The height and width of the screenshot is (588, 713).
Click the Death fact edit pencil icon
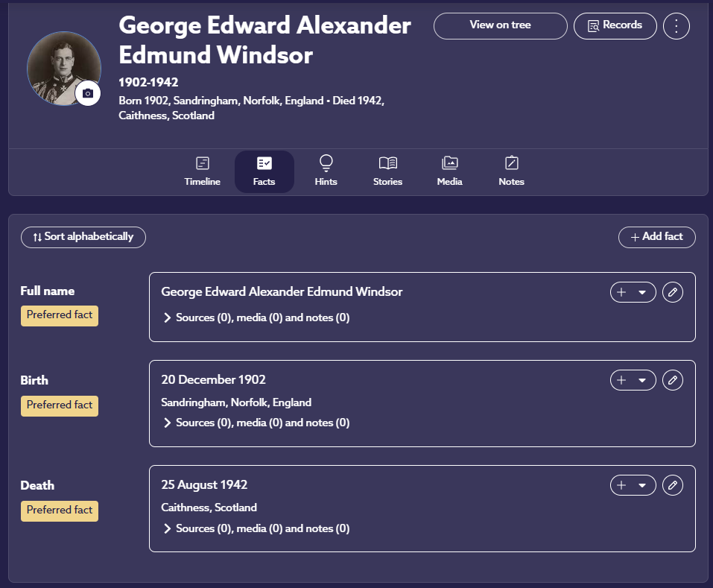click(x=672, y=486)
